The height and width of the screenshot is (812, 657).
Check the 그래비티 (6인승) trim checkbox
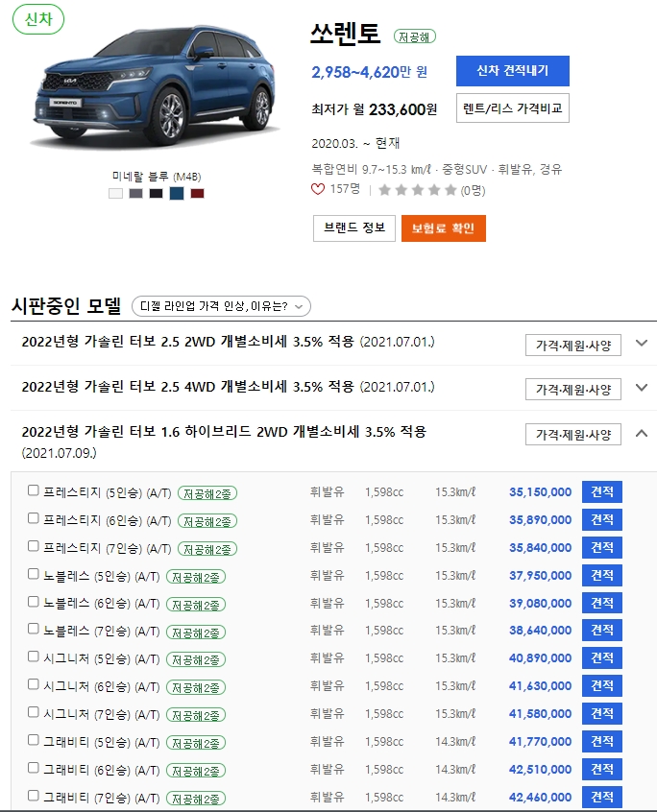pos(34,768)
